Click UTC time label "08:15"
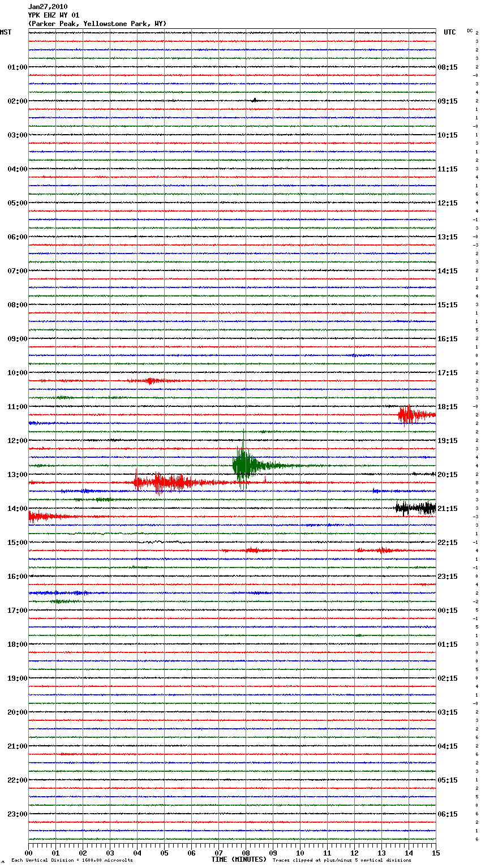 click(448, 67)
